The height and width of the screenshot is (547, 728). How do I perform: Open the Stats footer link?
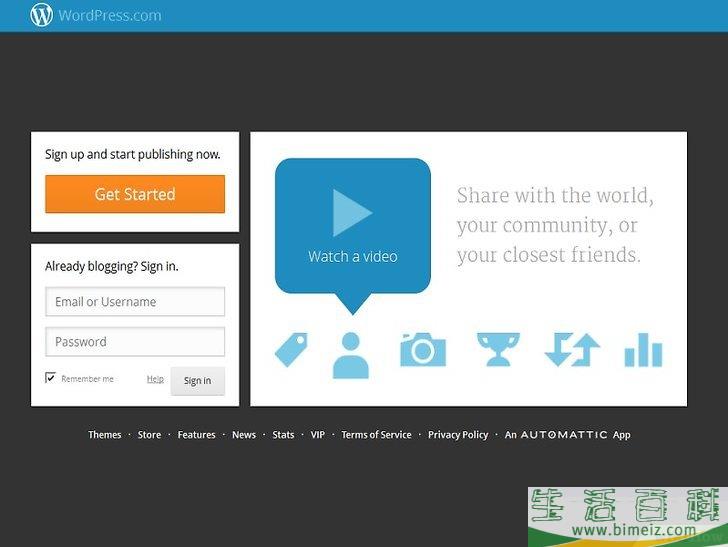[283, 435]
